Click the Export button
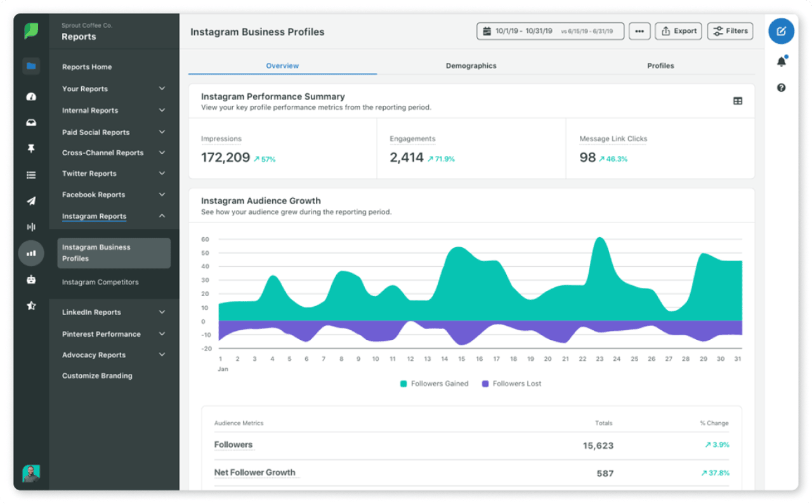 678,30
